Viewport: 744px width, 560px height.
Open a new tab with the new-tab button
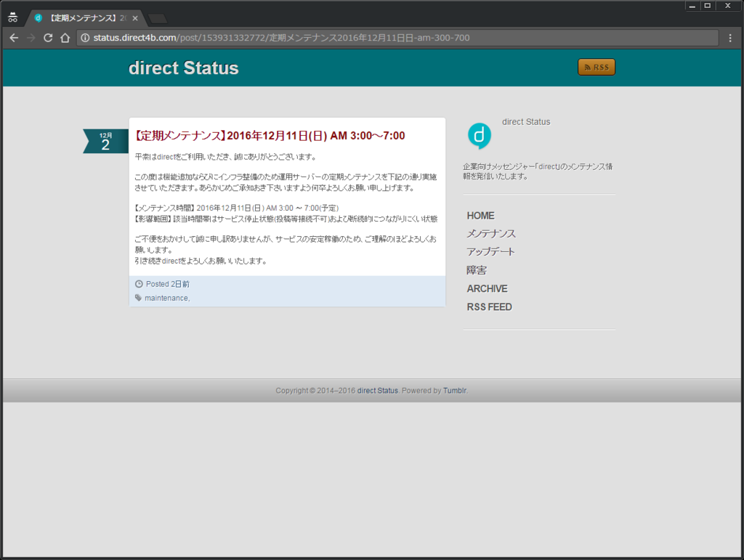(157, 18)
